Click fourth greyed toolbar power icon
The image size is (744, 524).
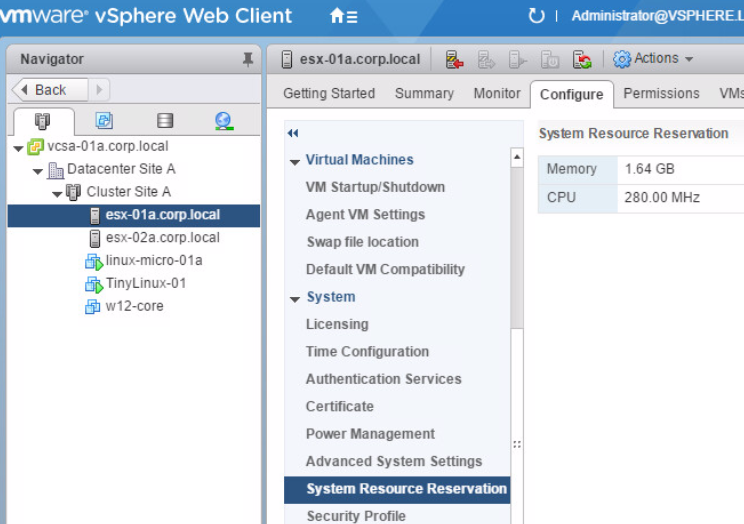549,60
